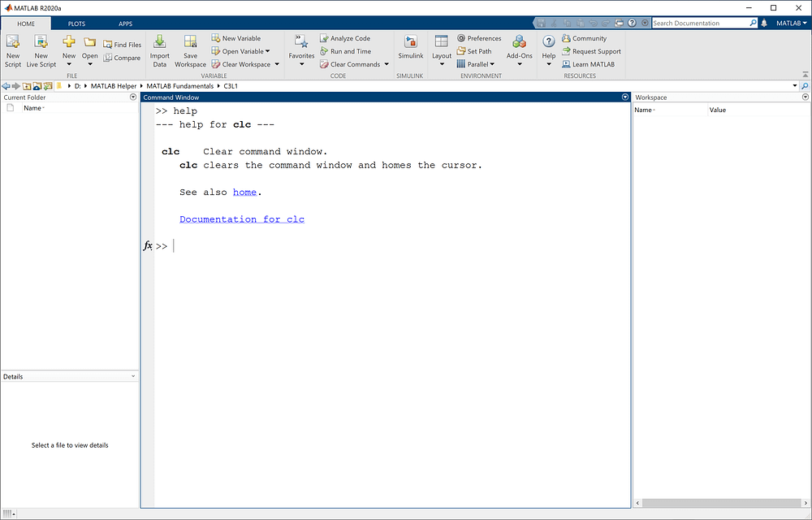Click the quick access print icon
This screenshot has height=520, width=812.
[619, 23]
